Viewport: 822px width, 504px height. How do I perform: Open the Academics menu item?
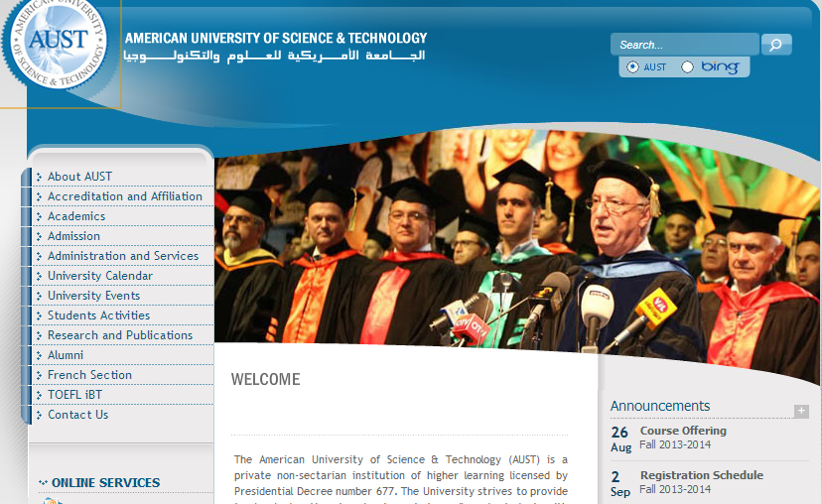coord(76,216)
